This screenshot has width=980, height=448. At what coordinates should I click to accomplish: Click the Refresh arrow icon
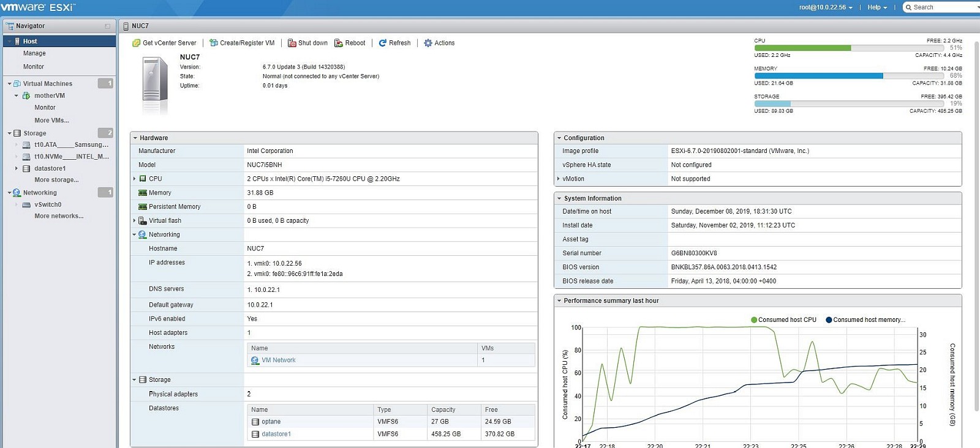[382, 43]
